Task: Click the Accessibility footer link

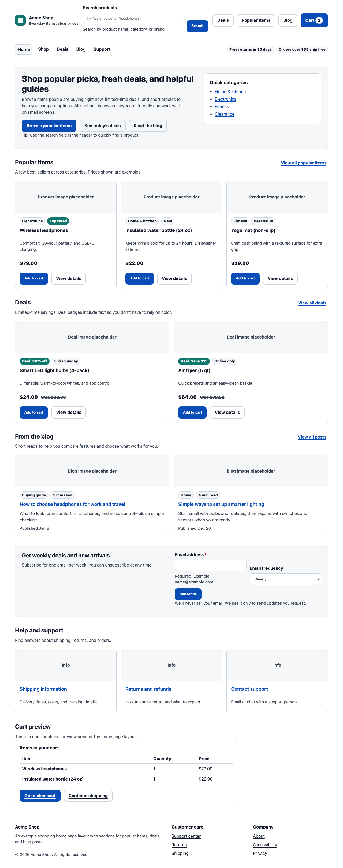Action: pos(264,845)
